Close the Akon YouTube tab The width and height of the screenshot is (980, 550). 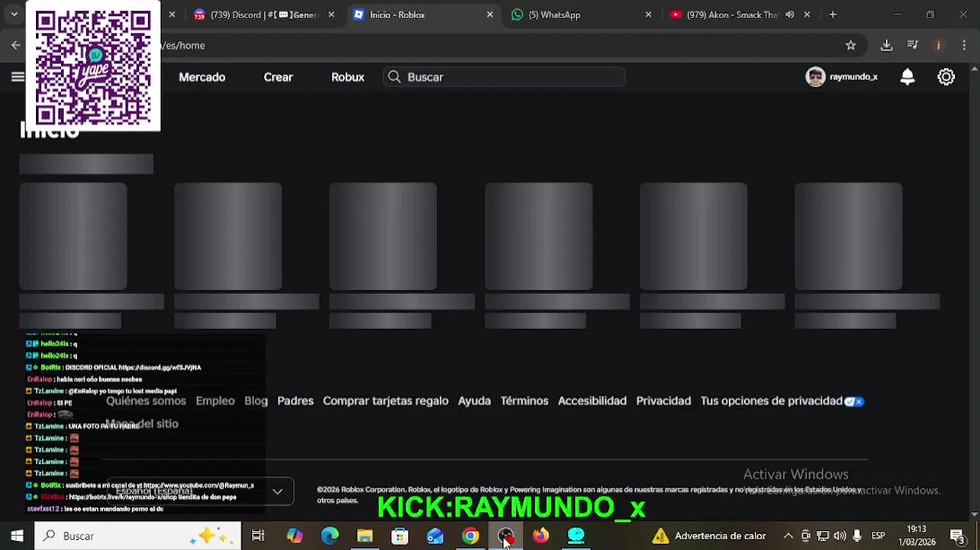tap(807, 15)
